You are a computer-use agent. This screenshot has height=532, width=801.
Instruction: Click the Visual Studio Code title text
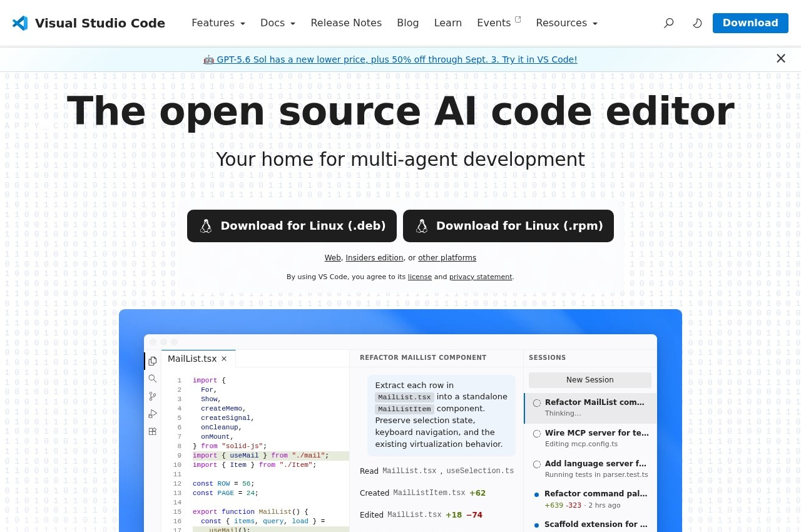[x=100, y=23]
